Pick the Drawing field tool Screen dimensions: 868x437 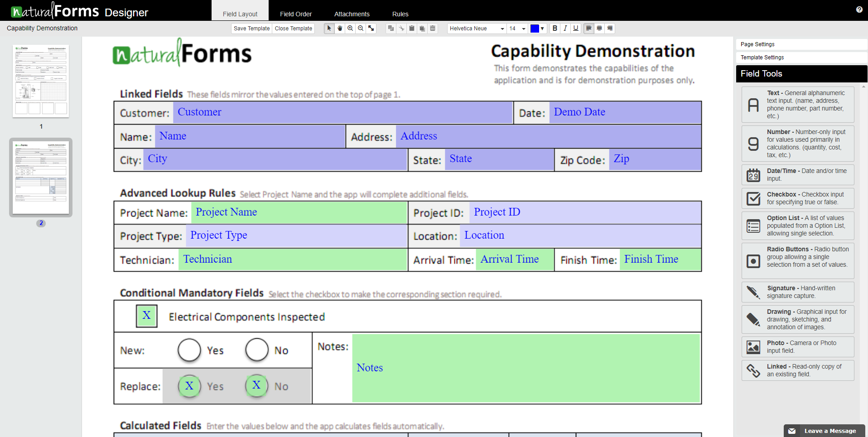(798, 319)
